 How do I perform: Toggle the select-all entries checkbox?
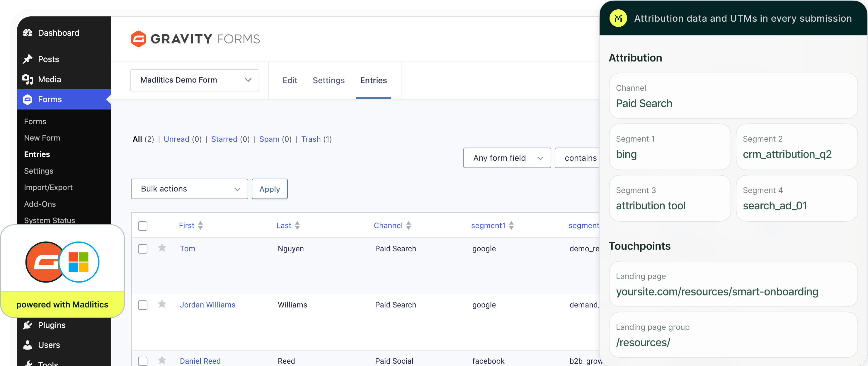point(143,226)
